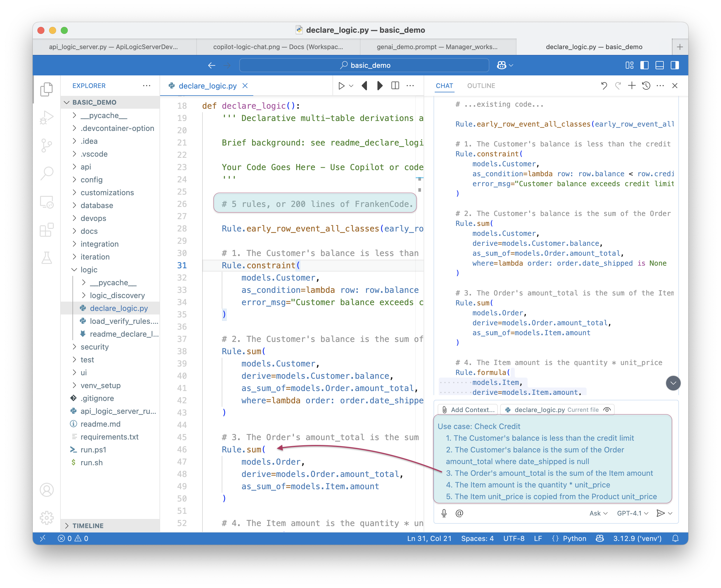Expand the api folder
721x588 pixels.
(110, 167)
